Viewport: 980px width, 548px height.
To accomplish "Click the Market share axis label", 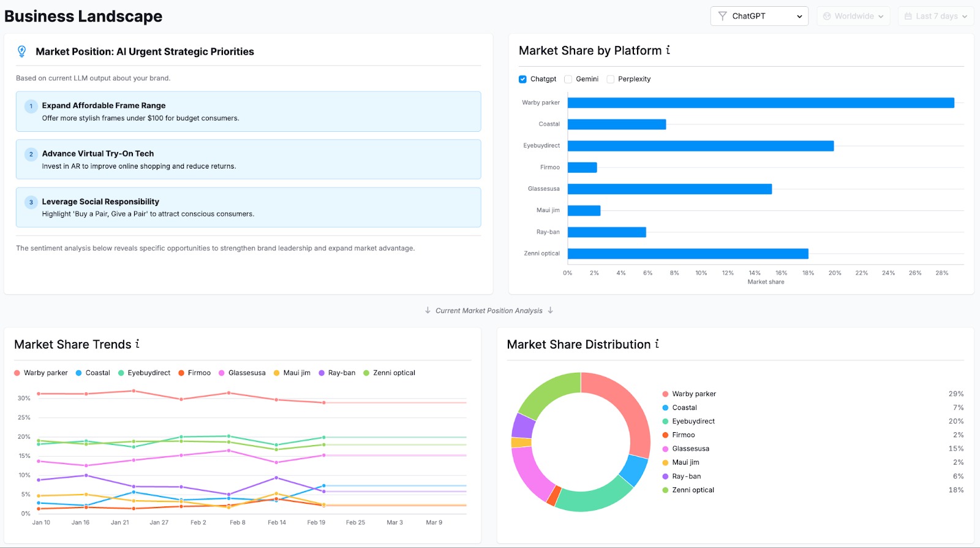I will (766, 282).
